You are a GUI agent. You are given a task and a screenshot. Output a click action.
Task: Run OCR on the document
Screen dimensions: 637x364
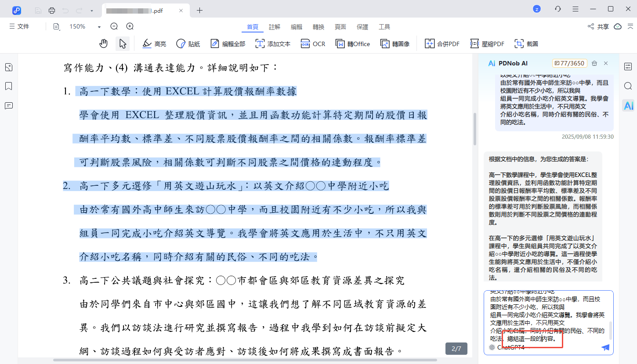click(313, 43)
